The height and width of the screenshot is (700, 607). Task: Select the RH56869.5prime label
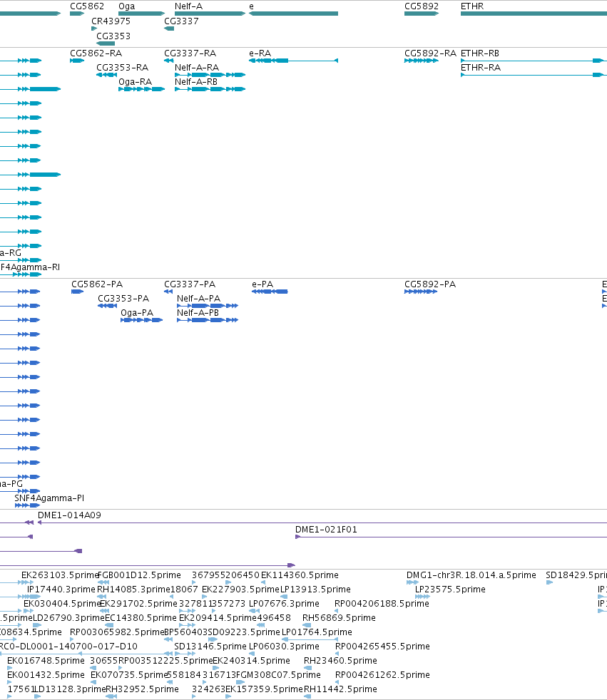(x=339, y=618)
